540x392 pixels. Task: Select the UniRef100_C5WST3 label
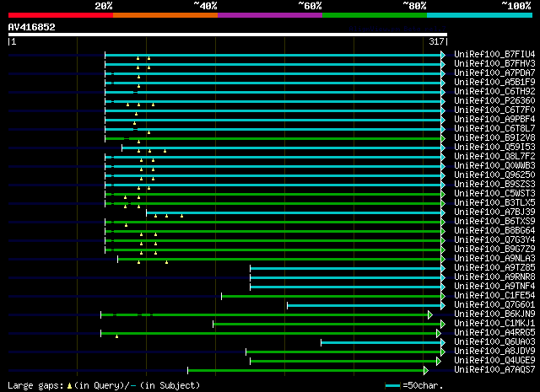494,194
